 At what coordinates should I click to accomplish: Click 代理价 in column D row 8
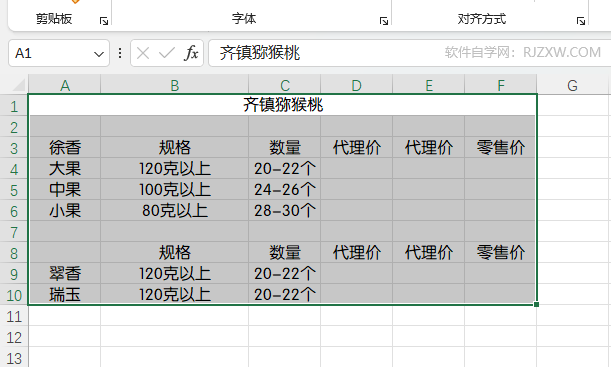tap(357, 253)
